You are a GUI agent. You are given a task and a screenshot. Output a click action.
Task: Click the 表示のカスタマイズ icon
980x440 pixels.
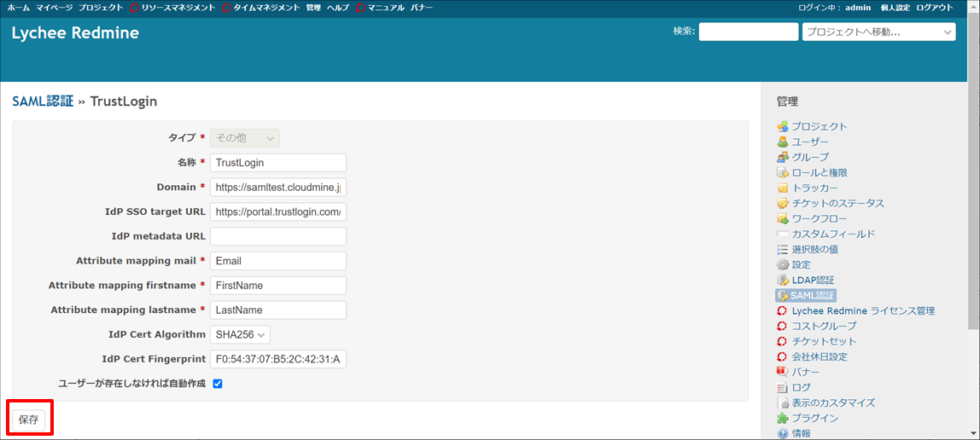pos(782,402)
